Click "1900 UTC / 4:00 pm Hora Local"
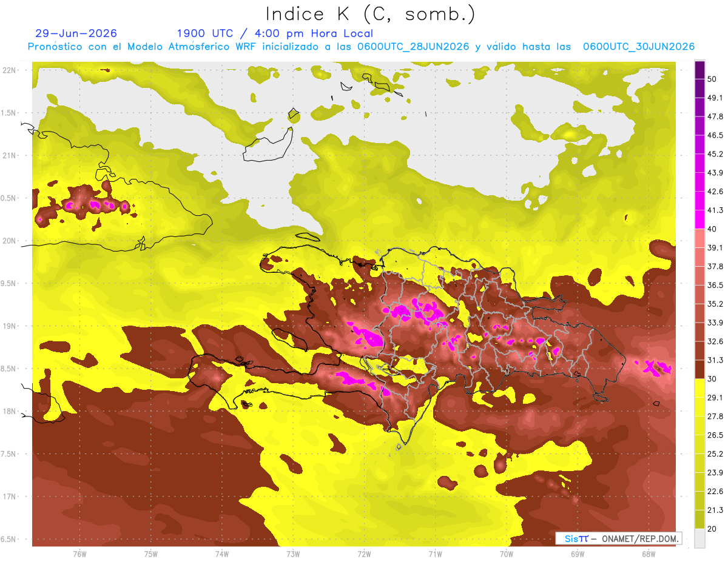The image size is (728, 562). point(275,33)
